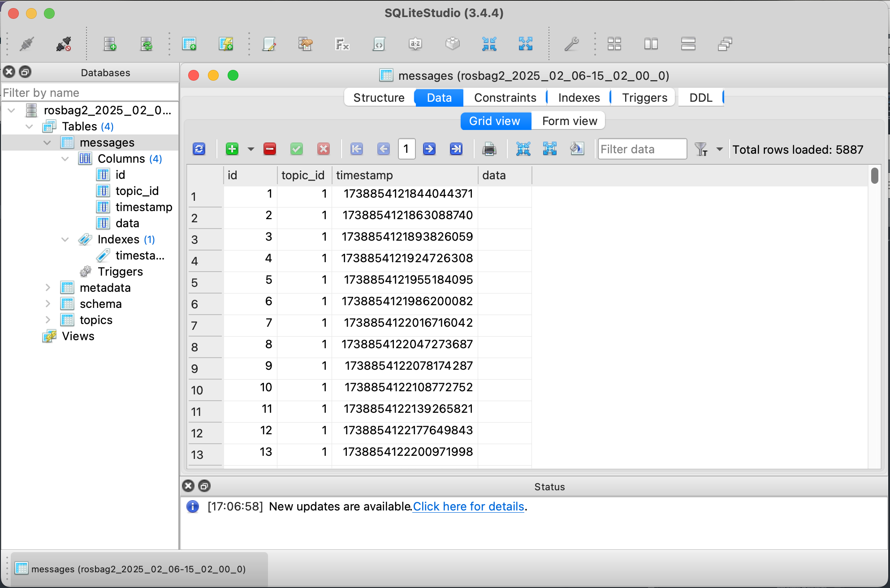This screenshot has width=890, height=588.
Task: Click the topic_id column header
Action: click(x=304, y=175)
